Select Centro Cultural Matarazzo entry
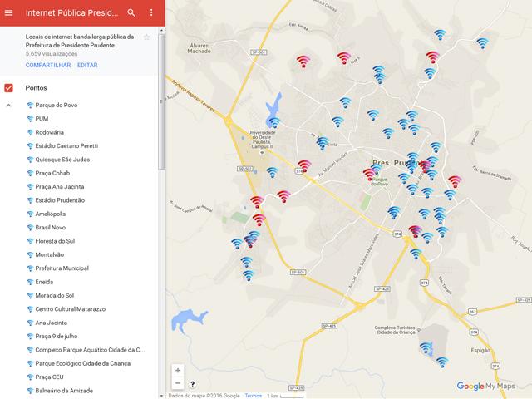The height and width of the screenshot is (399, 532). click(x=70, y=309)
